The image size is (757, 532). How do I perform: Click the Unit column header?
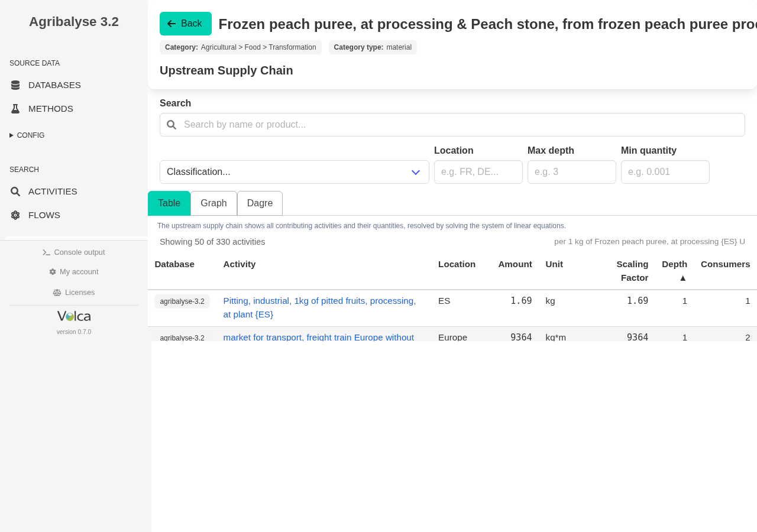click(x=554, y=264)
